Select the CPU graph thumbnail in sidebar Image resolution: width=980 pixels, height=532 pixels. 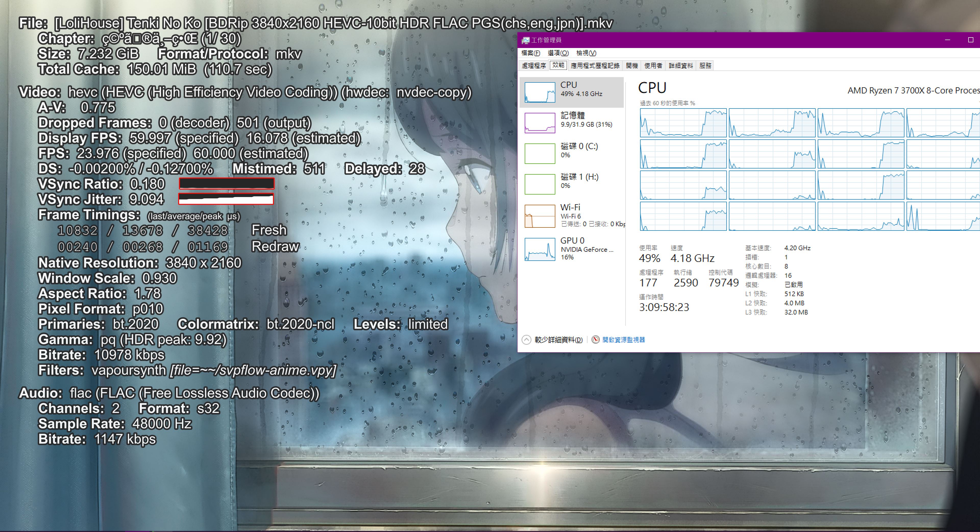point(540,92)
